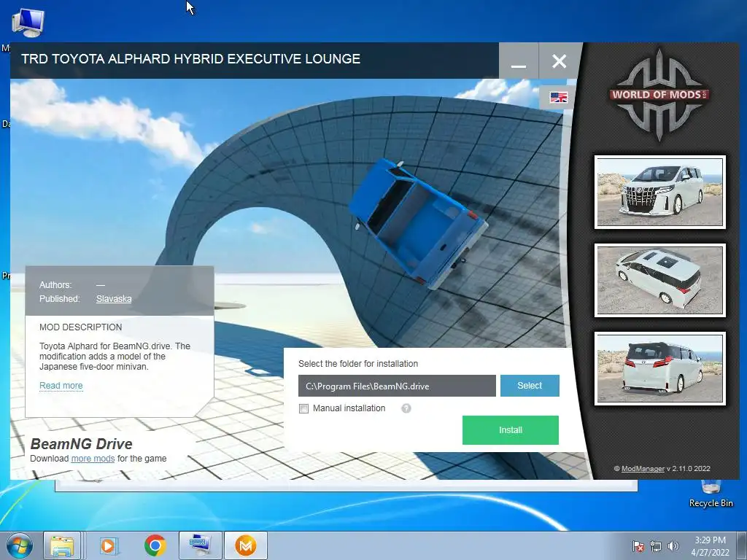Click the green Install button

pos(510,430)
